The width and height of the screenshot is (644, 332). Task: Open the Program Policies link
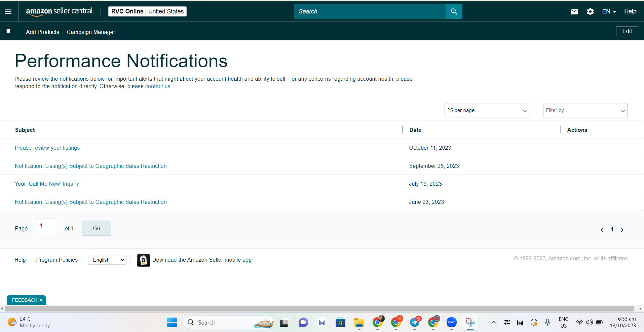coord(57,260)
